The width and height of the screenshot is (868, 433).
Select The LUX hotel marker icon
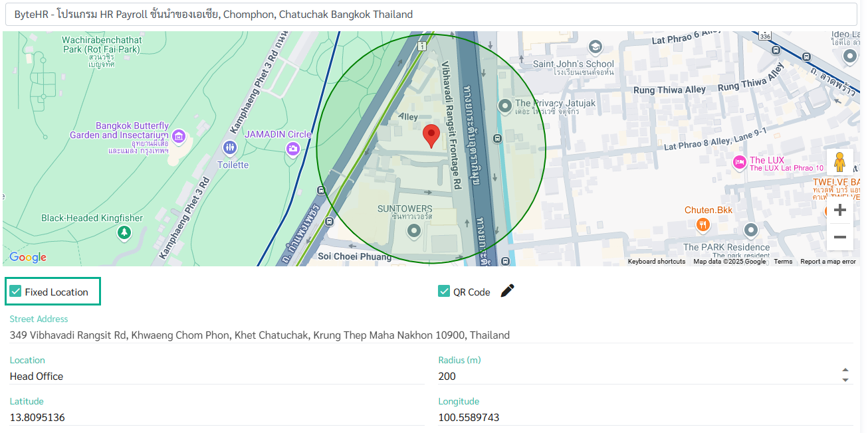point(738,162)
